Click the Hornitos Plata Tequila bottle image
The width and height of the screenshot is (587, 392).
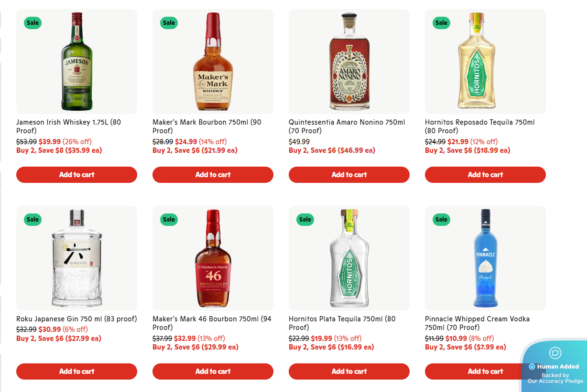[x=349, y=259]
